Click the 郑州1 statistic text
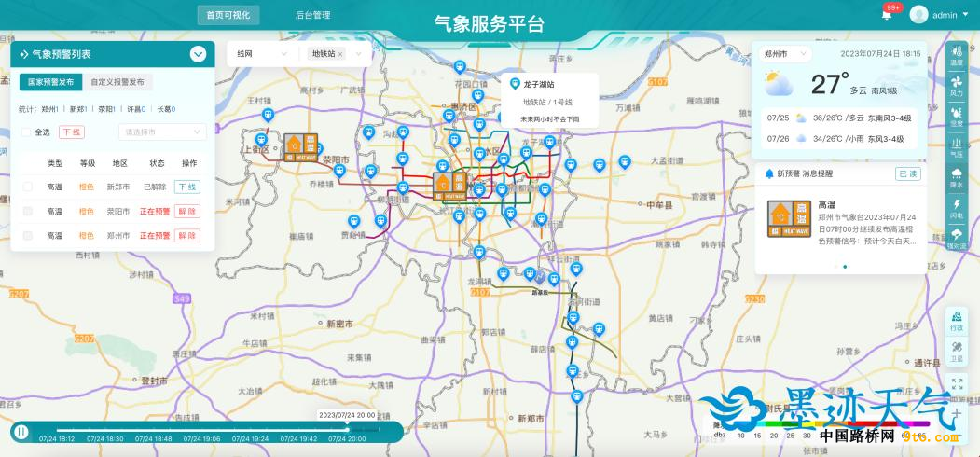Screen dimensions: 980x457 click(x=50, y=109)
